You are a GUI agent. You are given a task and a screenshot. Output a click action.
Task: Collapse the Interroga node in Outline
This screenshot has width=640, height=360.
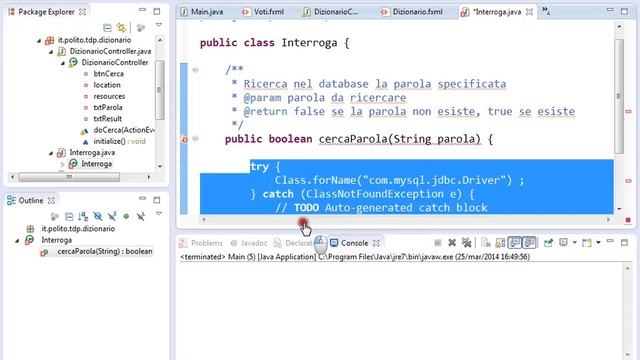[17, 241]
